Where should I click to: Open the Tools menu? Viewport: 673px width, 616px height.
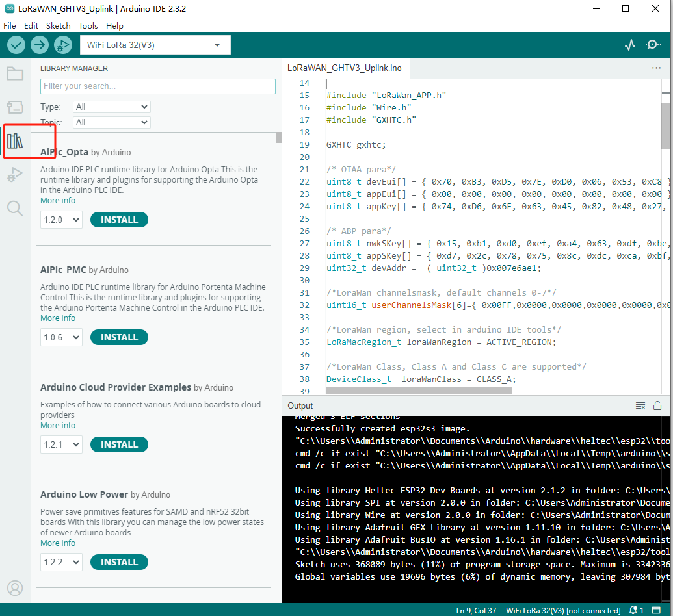(88, 26)
